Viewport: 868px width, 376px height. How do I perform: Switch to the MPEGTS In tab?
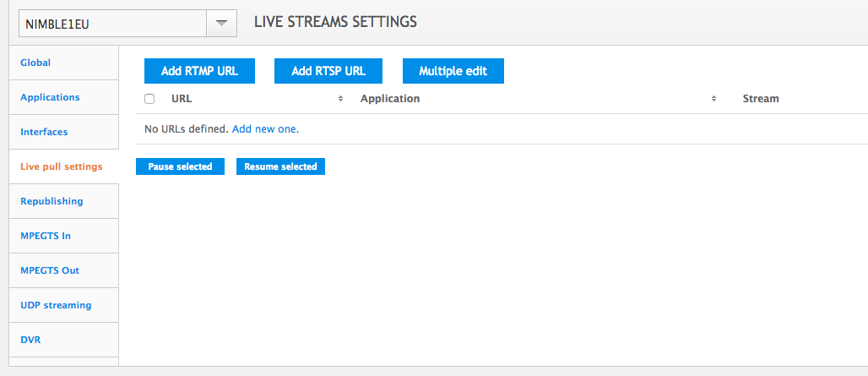pos(46,236)
